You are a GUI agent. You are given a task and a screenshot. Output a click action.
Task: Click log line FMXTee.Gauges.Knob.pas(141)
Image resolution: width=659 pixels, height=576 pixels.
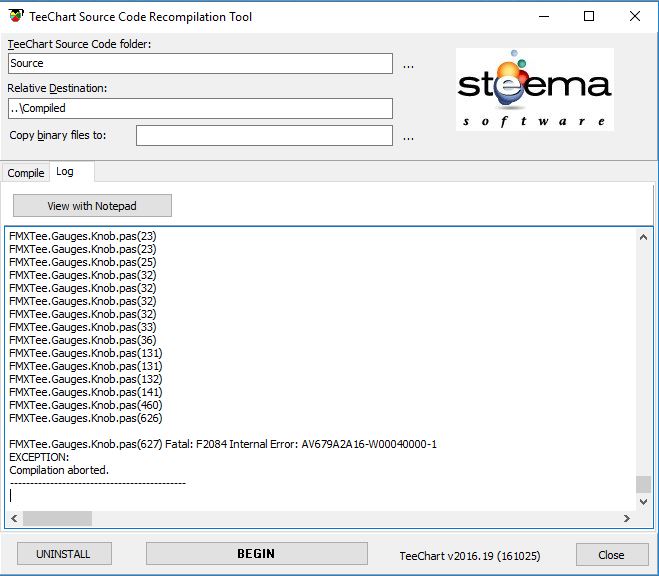86,392
